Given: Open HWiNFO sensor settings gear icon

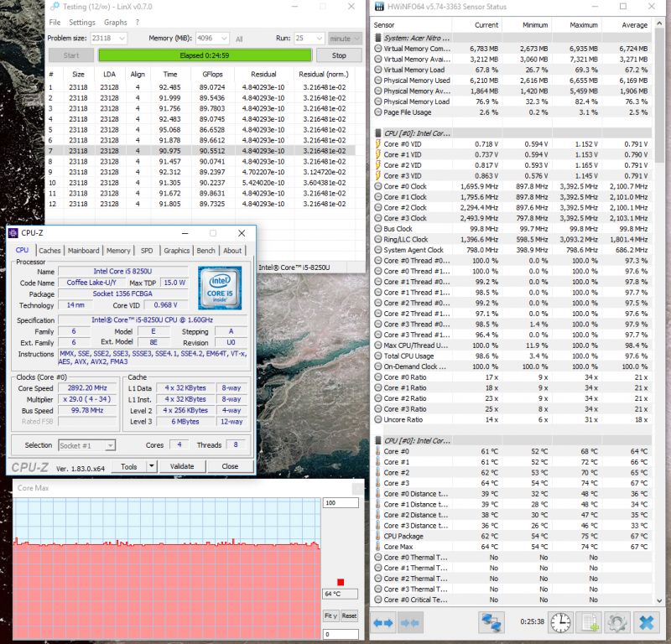Looking at the screenshot, I should click(x=616, y=622).
